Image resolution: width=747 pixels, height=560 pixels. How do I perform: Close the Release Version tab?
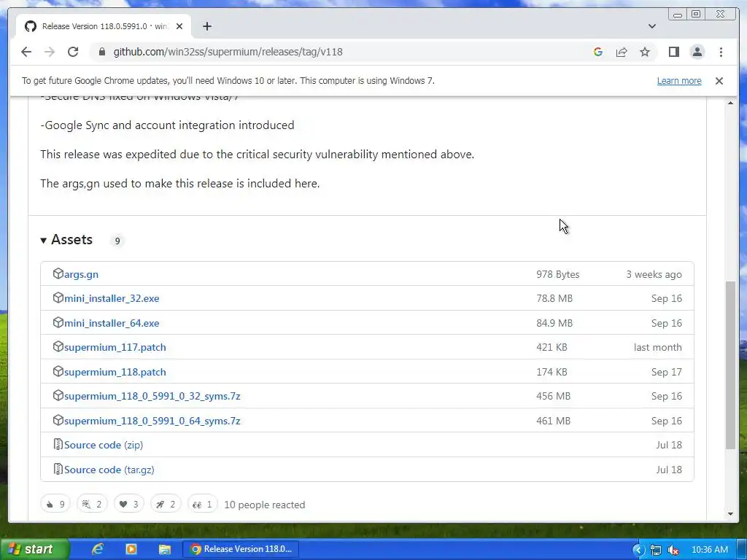point(179,26)
